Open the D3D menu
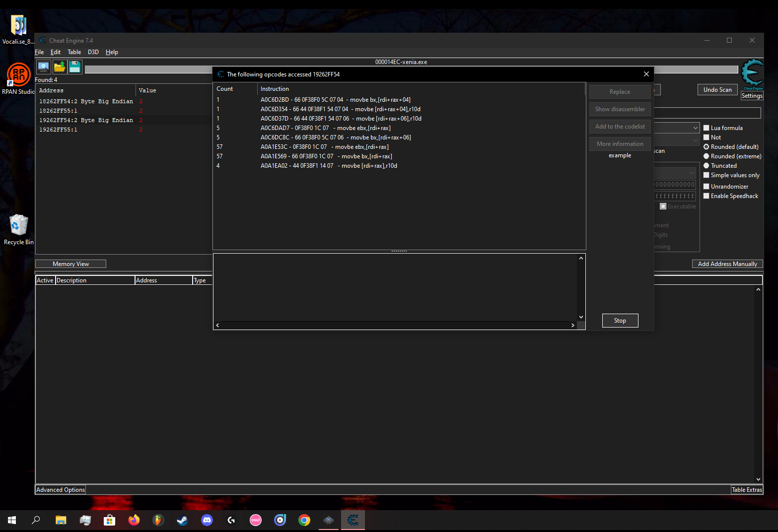This screenshot has width=778, height=532. tap(93, 52)
